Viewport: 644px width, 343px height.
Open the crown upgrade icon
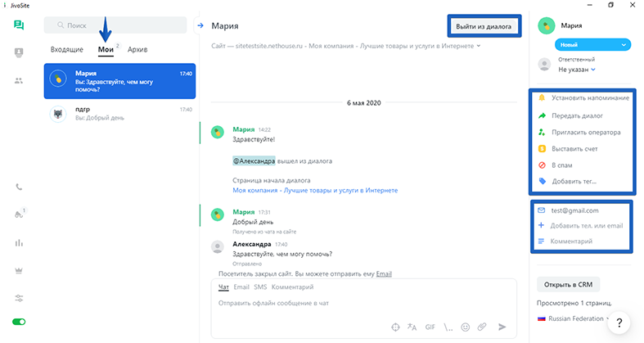tap(19, 271)
